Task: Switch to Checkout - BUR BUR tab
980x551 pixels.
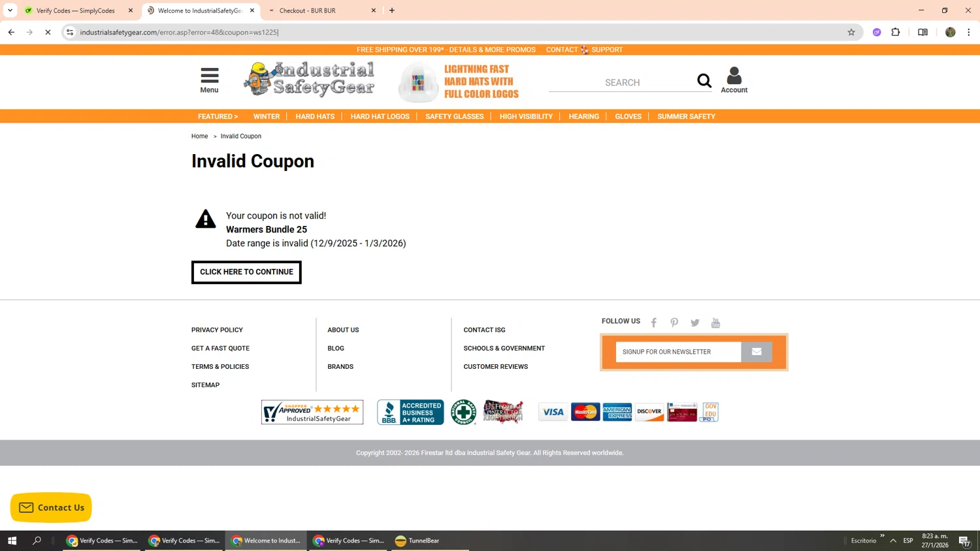Action: [321, 10]
